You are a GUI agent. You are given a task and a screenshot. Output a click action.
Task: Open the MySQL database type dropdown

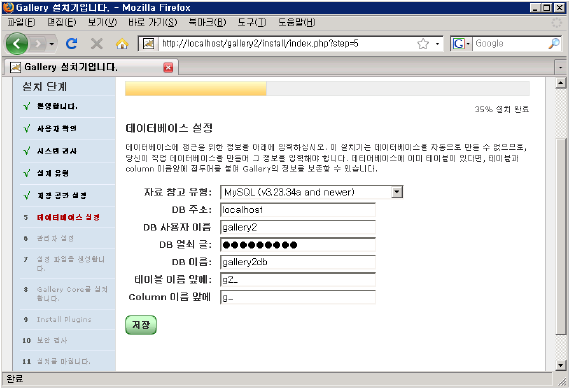[x=311, y=192]
